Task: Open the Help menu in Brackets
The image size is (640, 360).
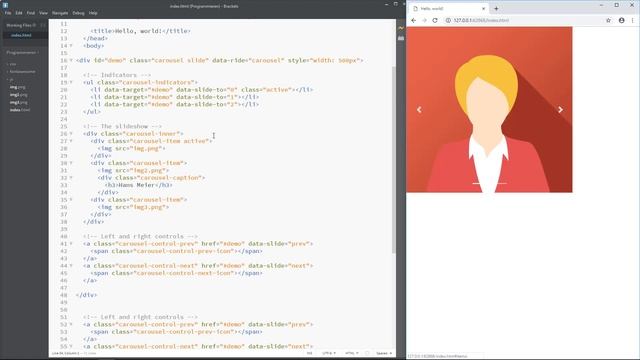Action: (x=93, y=13)
